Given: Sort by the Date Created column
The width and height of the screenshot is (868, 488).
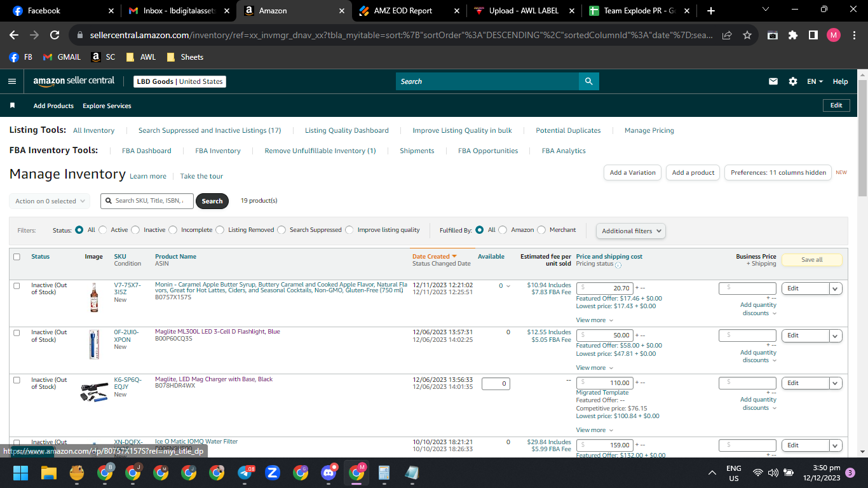Looking at the screenshot, I should coord(435,257).
